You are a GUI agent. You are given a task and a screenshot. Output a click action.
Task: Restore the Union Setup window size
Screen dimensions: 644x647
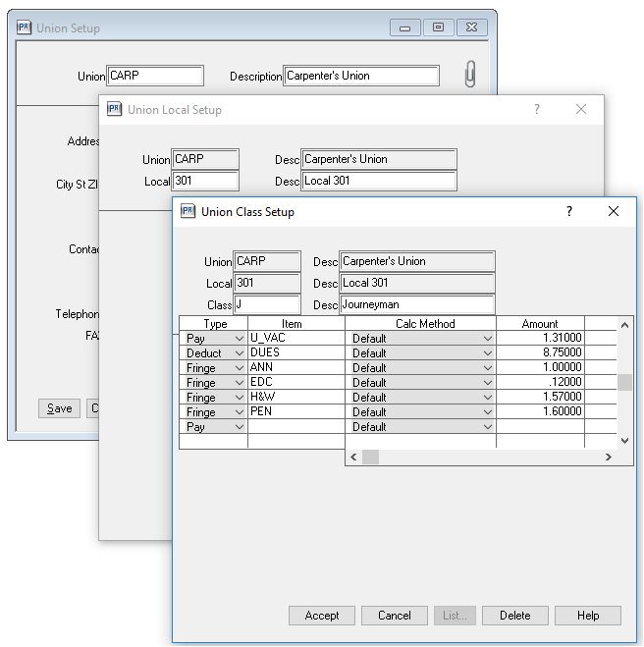click(438, 27)
